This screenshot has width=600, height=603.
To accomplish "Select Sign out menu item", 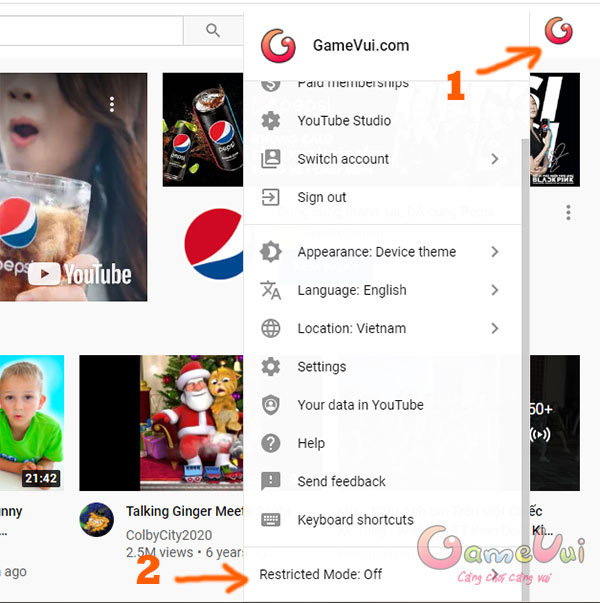I will click(x=383, y=197).
